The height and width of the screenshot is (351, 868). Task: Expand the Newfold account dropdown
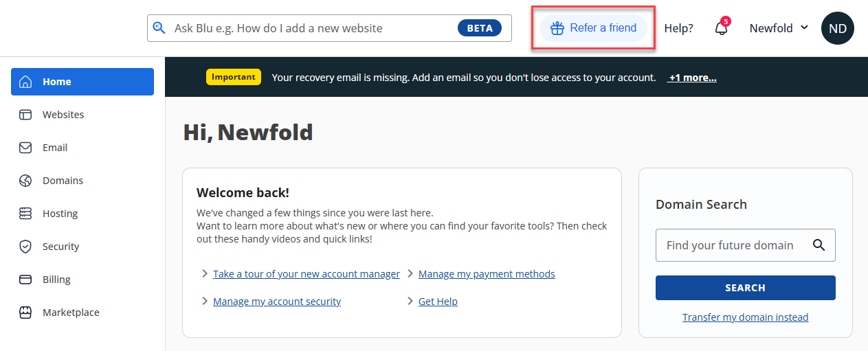[x=779, y=28]
